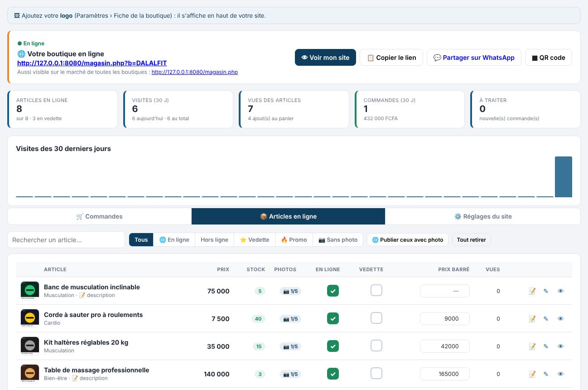Click the notepad icon for Banc de musculation inclinable

pos(532,291)
